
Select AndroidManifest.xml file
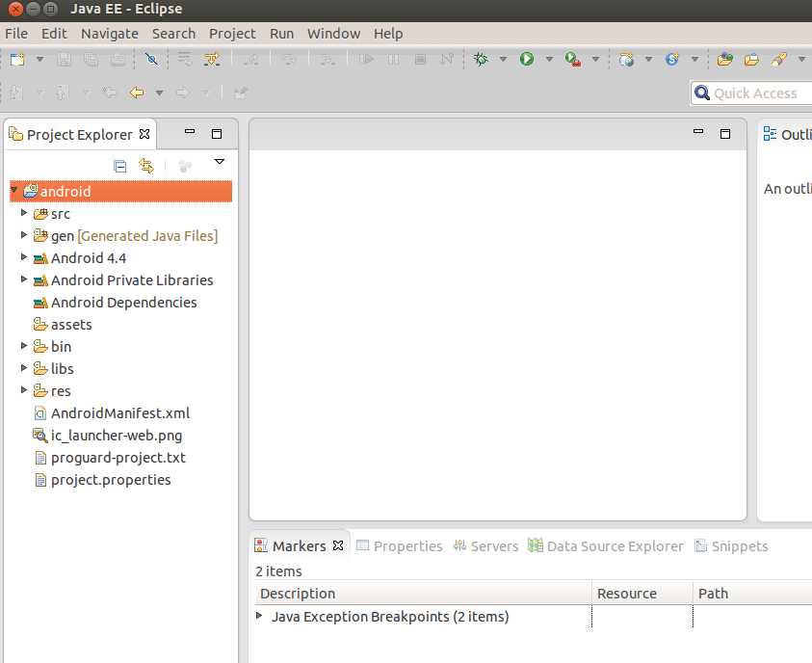click(x=120, y=413)
